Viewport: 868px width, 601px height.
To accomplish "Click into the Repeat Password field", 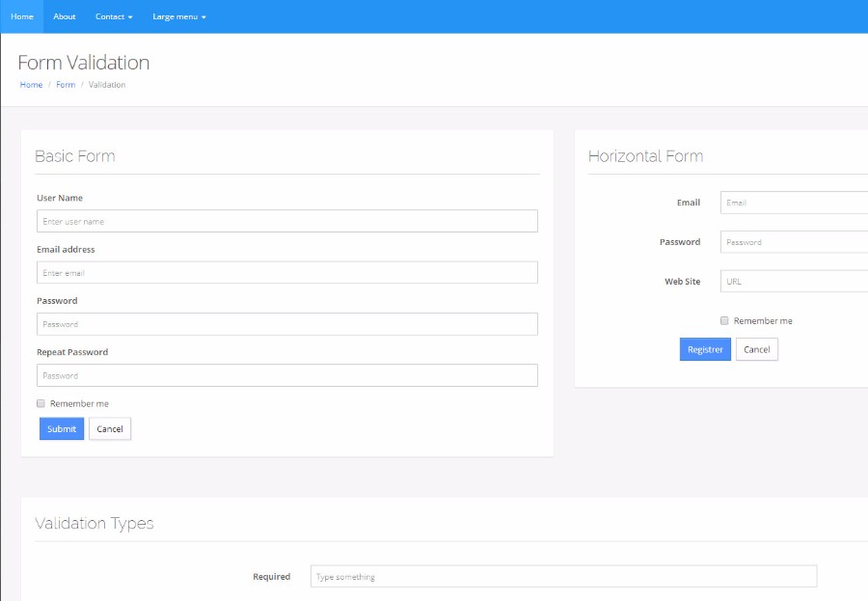I will 286,375.
